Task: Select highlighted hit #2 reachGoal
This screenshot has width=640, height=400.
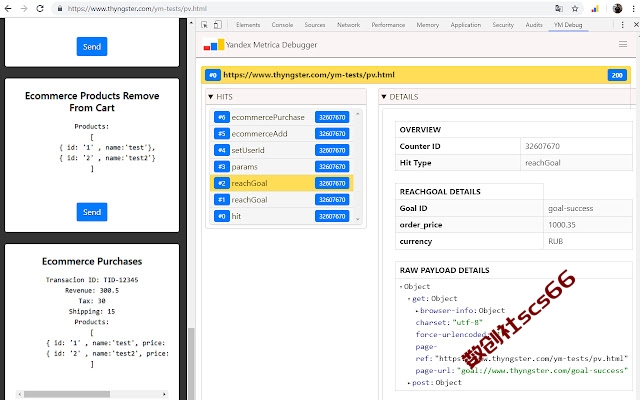Action: pos(281,183)
